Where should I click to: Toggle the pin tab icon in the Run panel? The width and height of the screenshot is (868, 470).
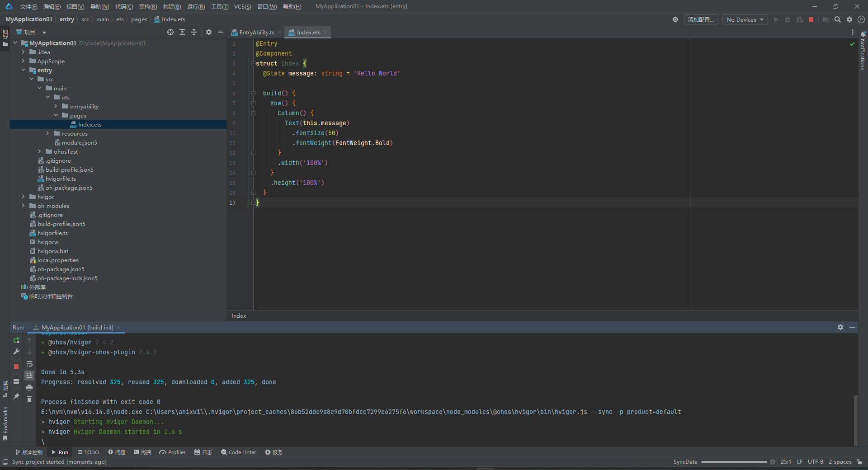[x=16, y=396]
